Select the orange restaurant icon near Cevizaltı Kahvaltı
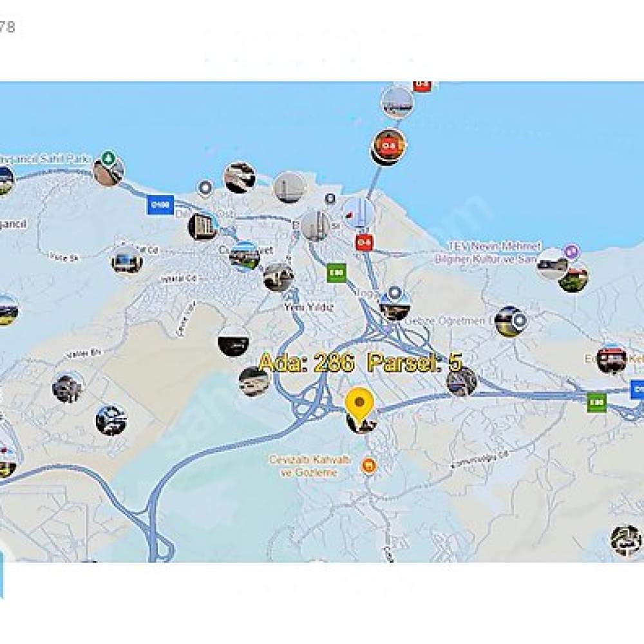644x644 pixels. point(369,466)
